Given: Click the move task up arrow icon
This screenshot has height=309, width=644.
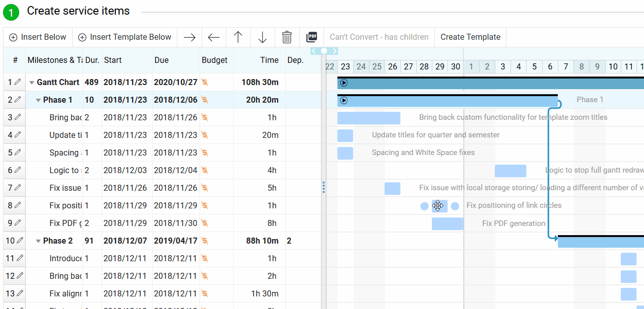Looking at the screenshot, I should tap(238, 37).
